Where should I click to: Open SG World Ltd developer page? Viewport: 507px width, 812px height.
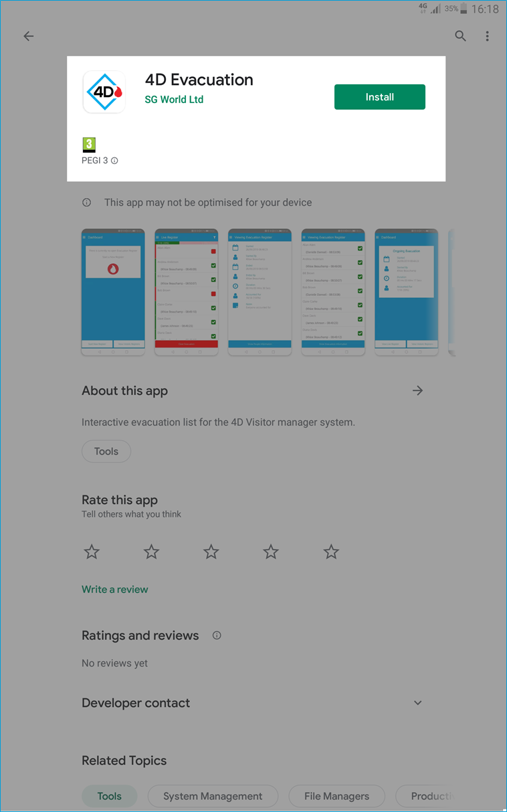[x=174, y=99]
